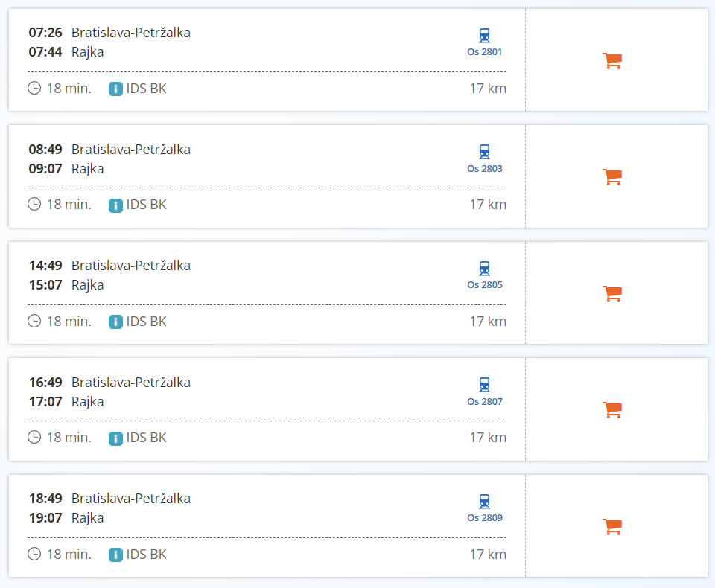Add the 08:49 train to cart
This screenshot has width=715, height=588.
(611, 177)
